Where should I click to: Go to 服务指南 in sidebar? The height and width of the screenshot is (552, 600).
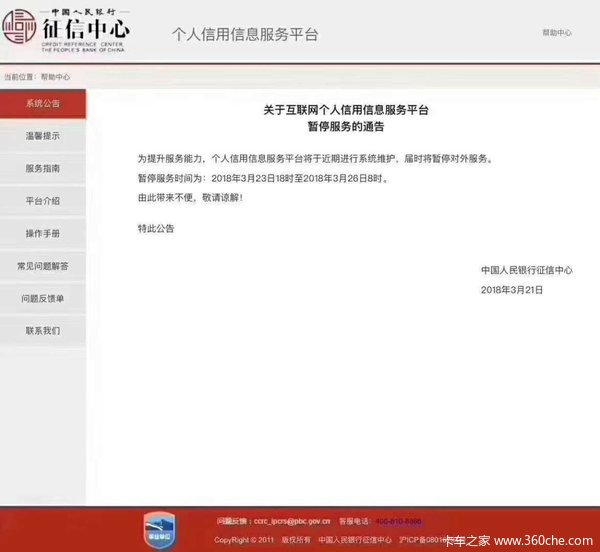tap(43, 169)
